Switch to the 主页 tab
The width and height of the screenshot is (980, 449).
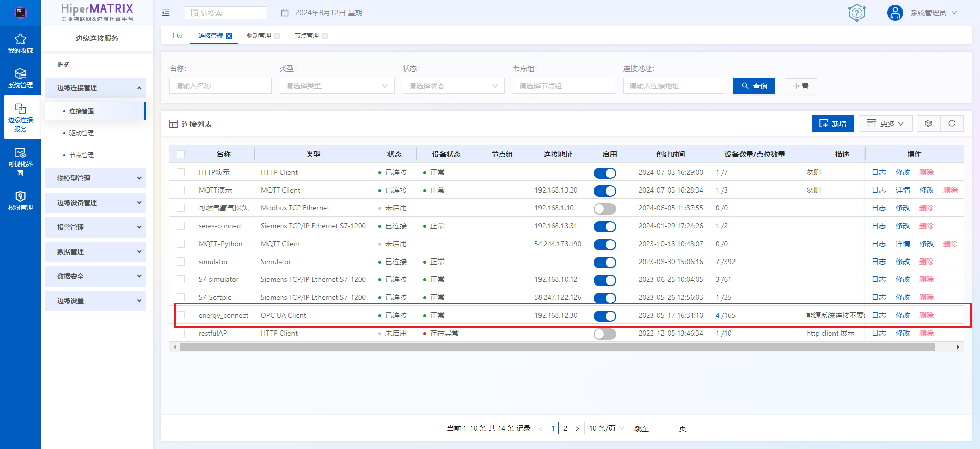tap(176, 36)
